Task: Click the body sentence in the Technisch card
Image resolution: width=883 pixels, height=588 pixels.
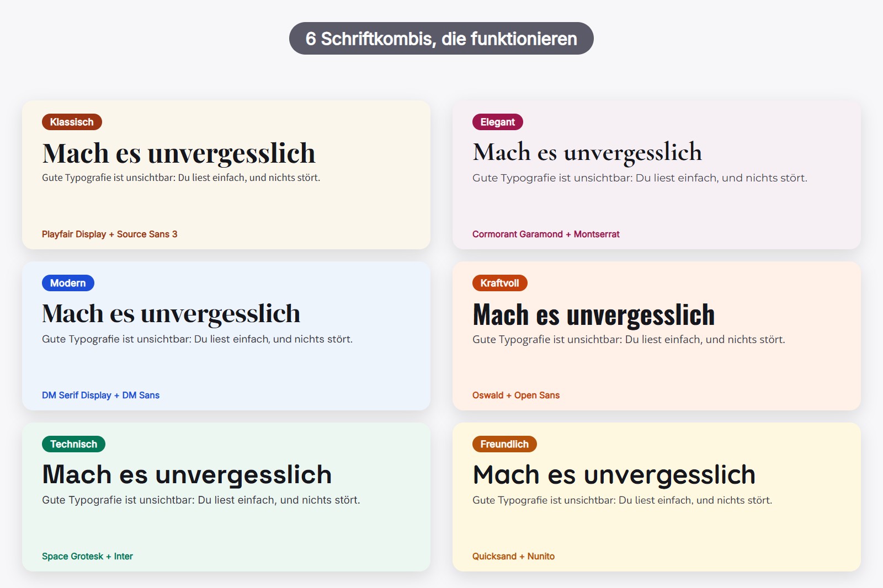Action: pyautogui.click(x=201, y=500)
